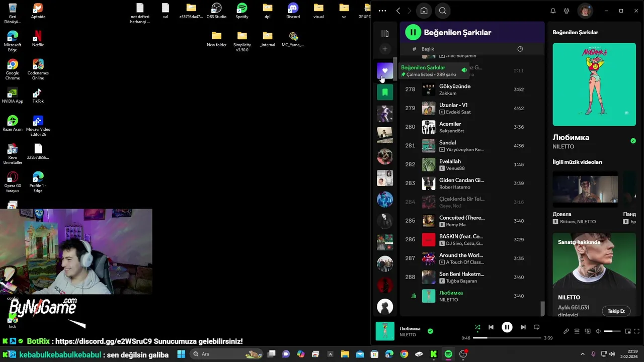Open Liked Songs heart playlist in sidebar
644x362 pixels.
(385, 71)
